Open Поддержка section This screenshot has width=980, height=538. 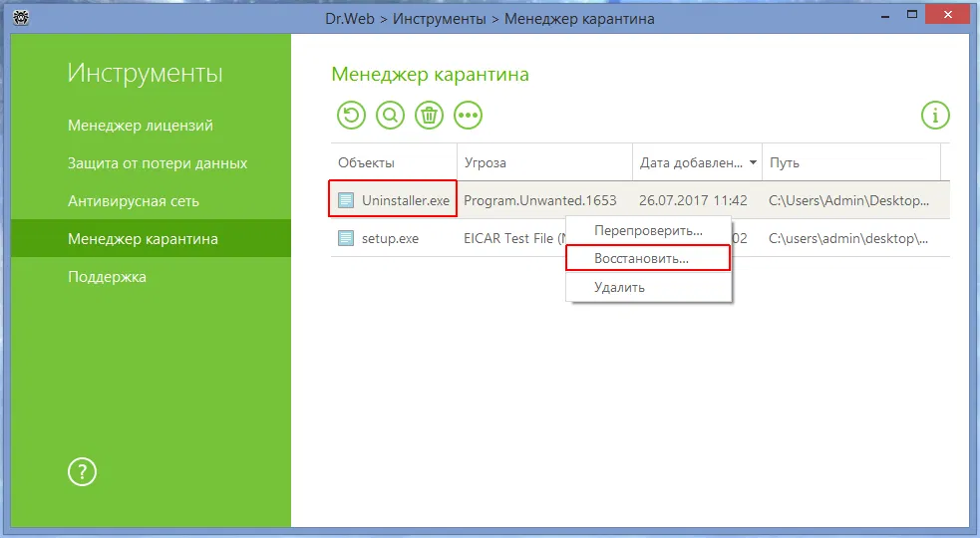coord(107,277)
